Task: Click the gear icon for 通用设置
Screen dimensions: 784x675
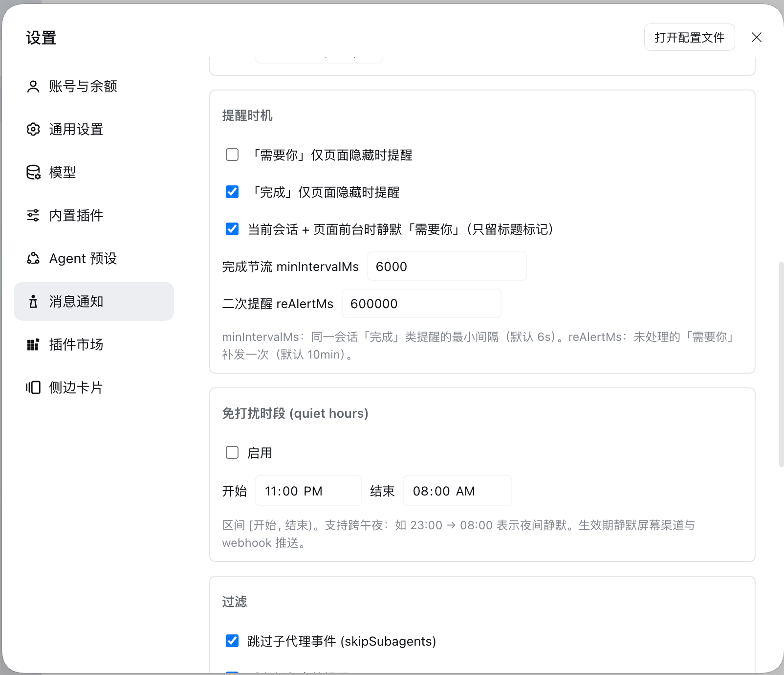Action: tap(33, 130)
